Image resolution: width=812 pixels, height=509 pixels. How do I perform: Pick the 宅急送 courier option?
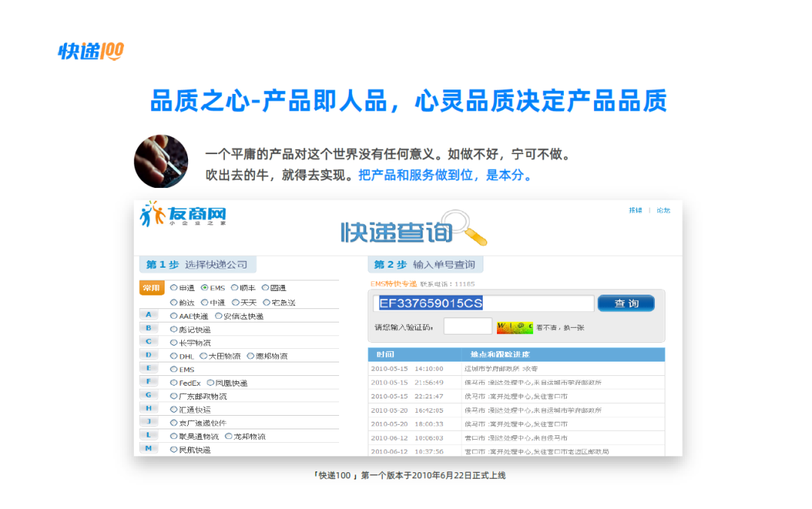(266, 302)
